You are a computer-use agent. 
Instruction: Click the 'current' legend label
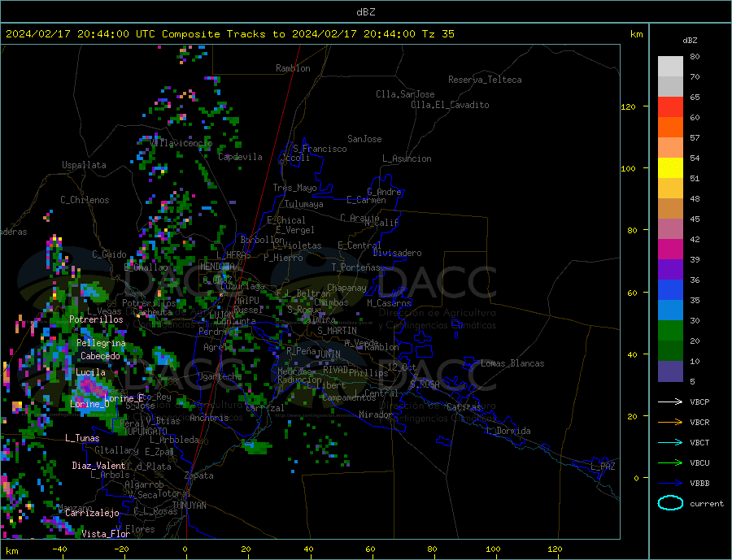pyautogui.click(x=707, y=504)
